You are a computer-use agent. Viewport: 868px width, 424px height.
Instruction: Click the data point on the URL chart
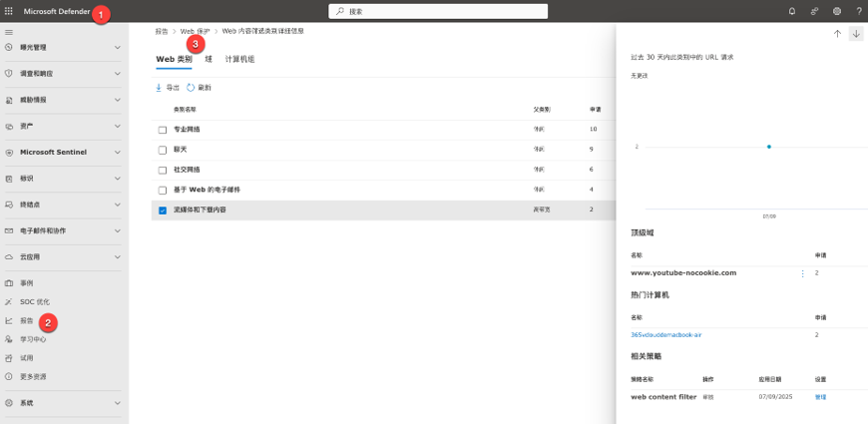pos(769,147)
